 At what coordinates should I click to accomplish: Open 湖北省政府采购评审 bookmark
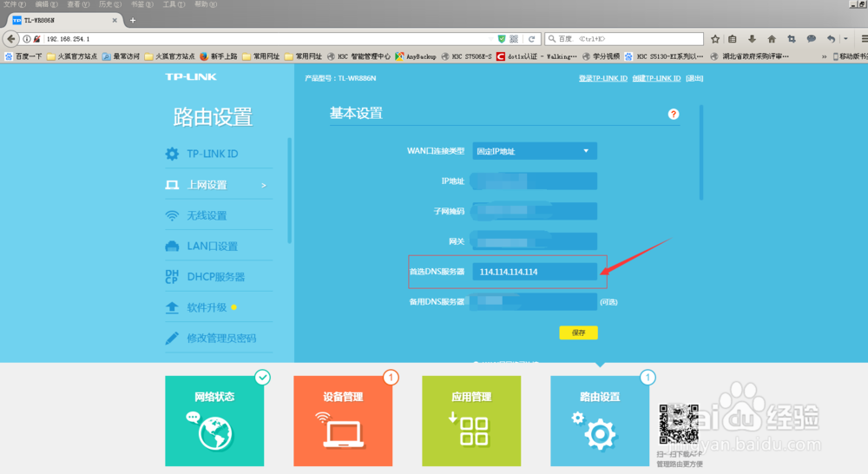750,56
